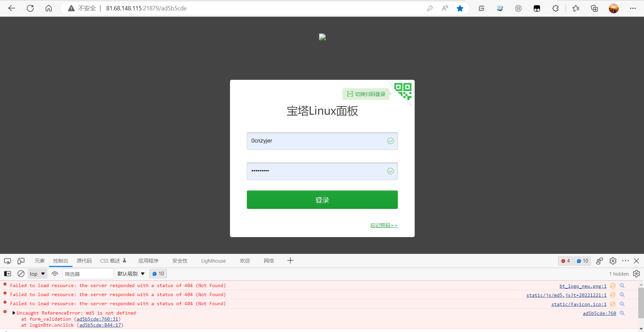Open the DevTools sync/connection icon in the tab bar
Viewport: 644px width, 332px height.
(x=599, y=261)
